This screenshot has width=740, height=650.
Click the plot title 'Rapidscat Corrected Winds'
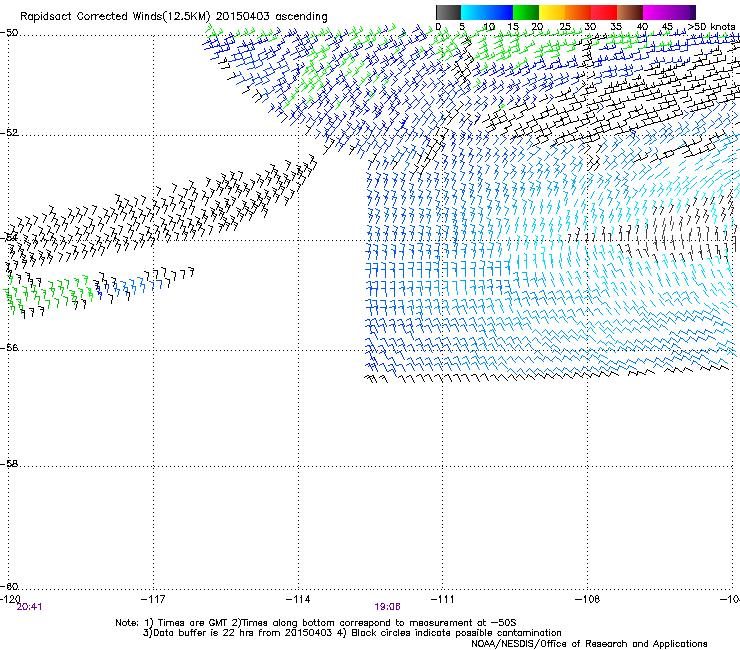pos(90,17)
